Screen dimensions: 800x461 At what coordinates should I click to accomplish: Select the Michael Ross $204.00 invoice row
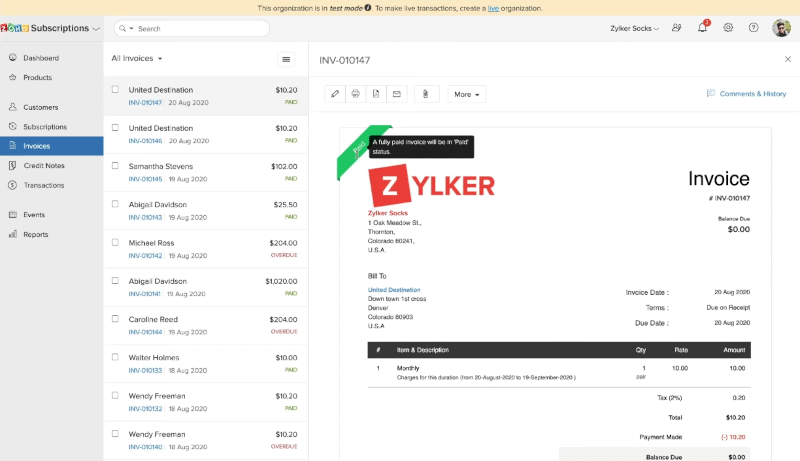206,249
